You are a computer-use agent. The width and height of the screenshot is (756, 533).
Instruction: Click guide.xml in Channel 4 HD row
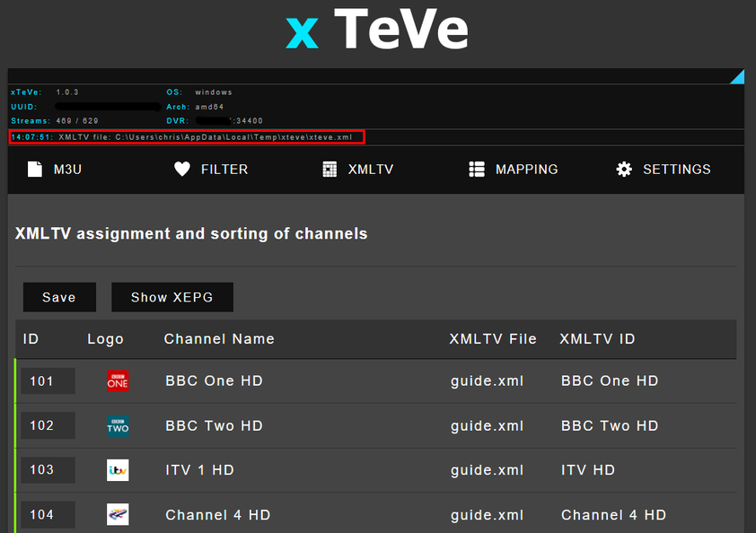[x=487, y=515]
